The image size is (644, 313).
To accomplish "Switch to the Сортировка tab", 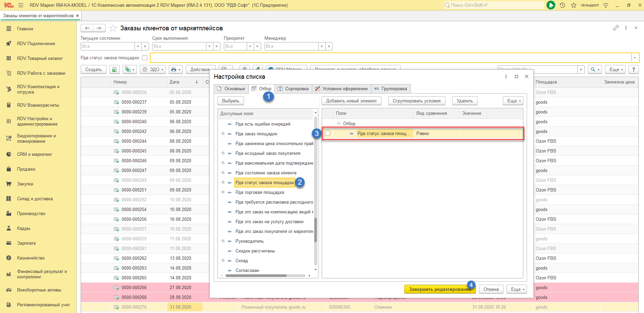I will 293,89.
